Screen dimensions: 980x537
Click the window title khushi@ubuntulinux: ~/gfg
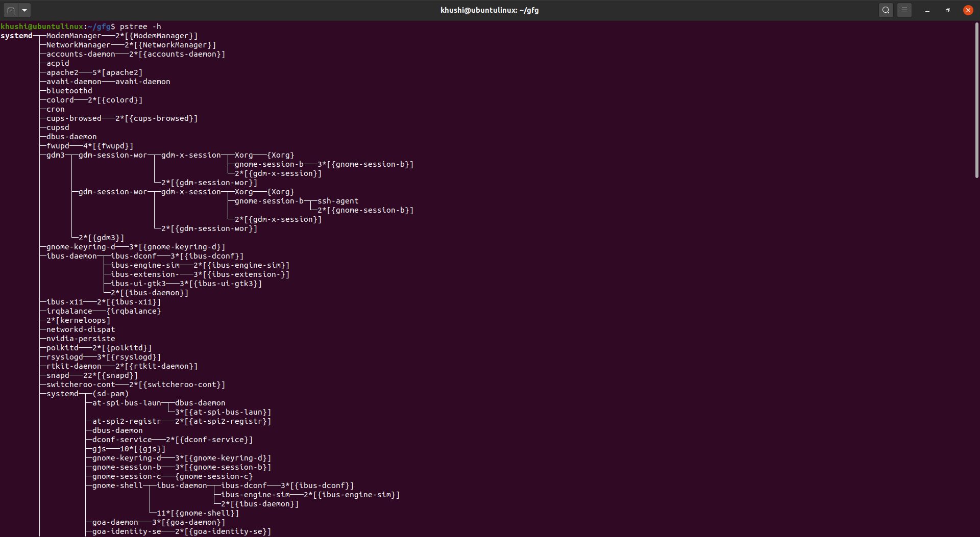coord(489,10)
